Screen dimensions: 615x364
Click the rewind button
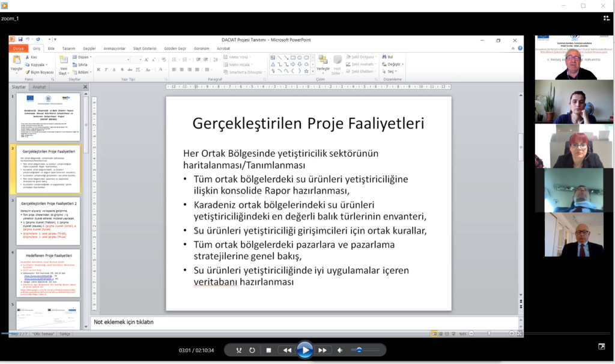click(x=287, y=350)
